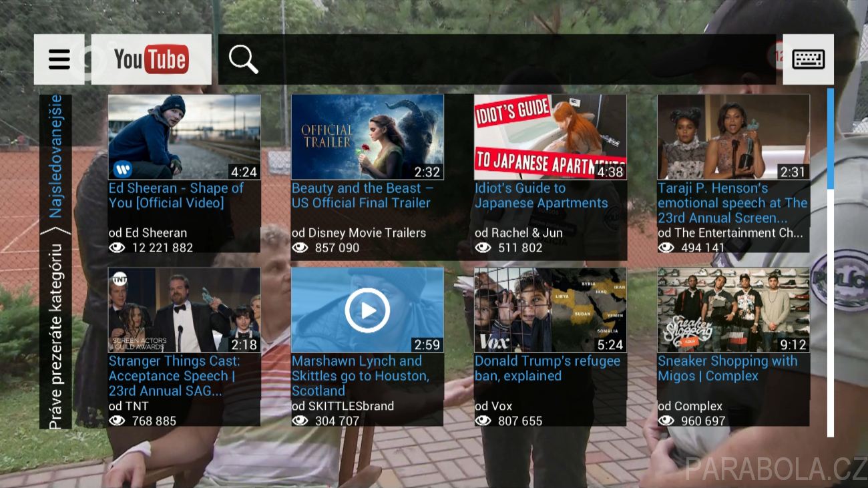Open Stranger Things Cast speech thumbnail

[184, 310]
